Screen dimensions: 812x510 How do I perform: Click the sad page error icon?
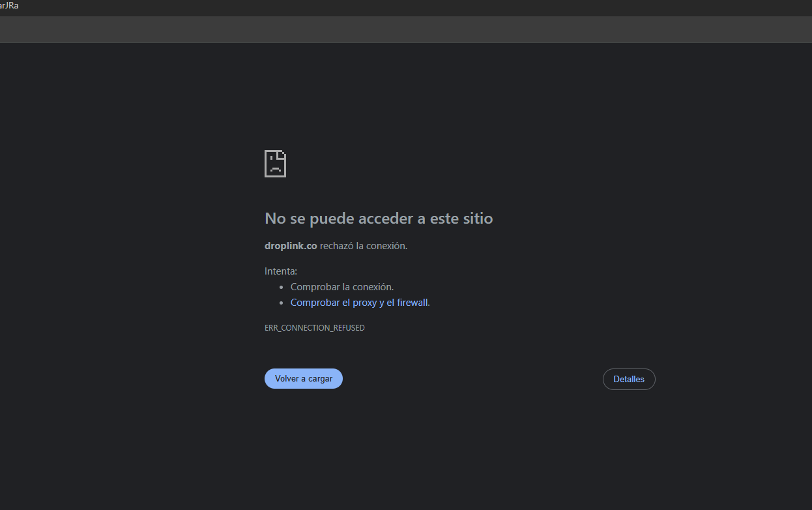pos(276,164)
